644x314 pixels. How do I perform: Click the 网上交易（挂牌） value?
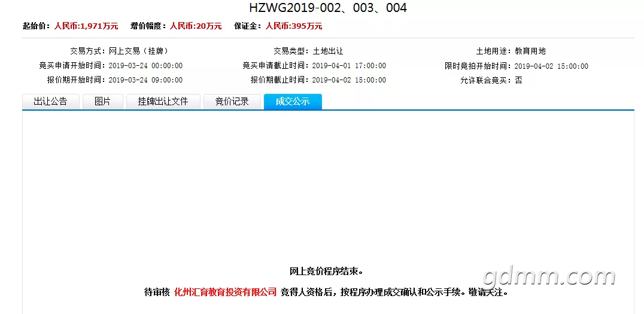coord(138,51)
